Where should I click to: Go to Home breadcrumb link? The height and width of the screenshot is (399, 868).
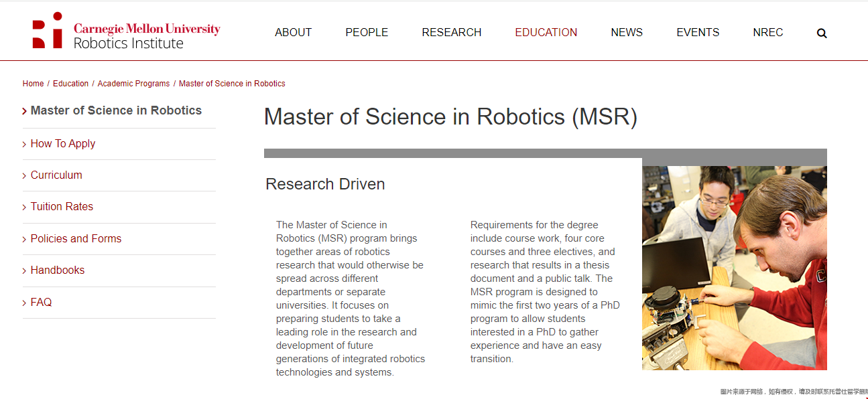[x=33, y=84]
